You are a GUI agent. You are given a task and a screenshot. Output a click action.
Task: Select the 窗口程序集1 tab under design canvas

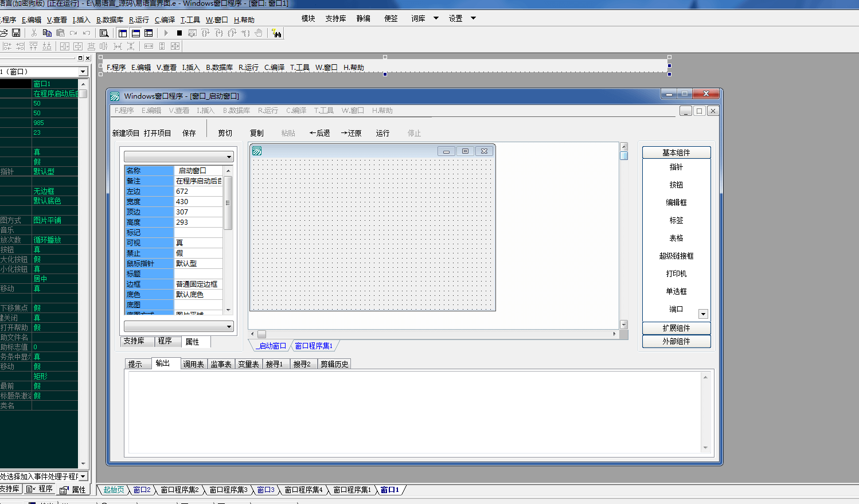point(314,346)
